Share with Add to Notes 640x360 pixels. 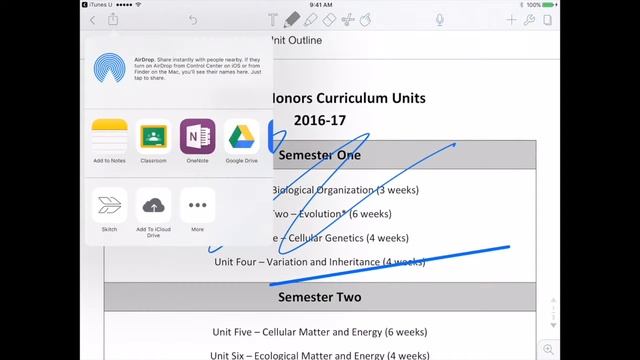[109, 141]
